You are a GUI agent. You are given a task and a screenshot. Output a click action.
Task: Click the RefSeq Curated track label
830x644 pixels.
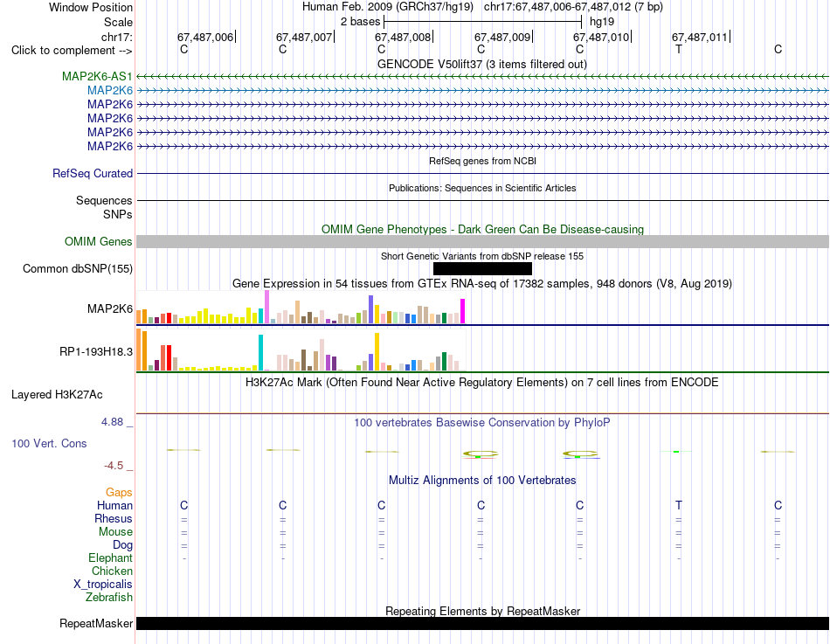pyautogui.click(x=93, y=173)
